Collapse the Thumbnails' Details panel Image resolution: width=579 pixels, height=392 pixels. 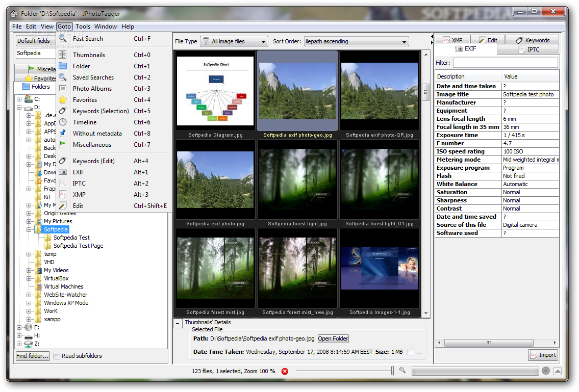click(178, 324)
